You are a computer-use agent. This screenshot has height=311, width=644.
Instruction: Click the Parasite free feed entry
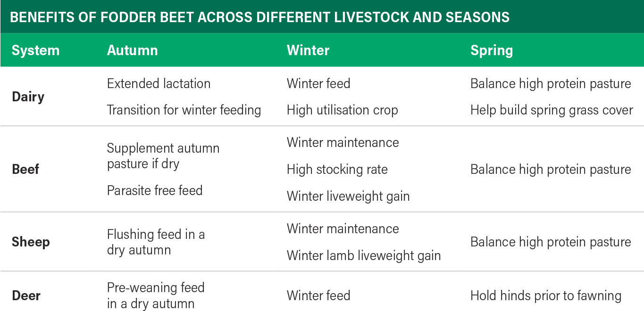(154, 190)
